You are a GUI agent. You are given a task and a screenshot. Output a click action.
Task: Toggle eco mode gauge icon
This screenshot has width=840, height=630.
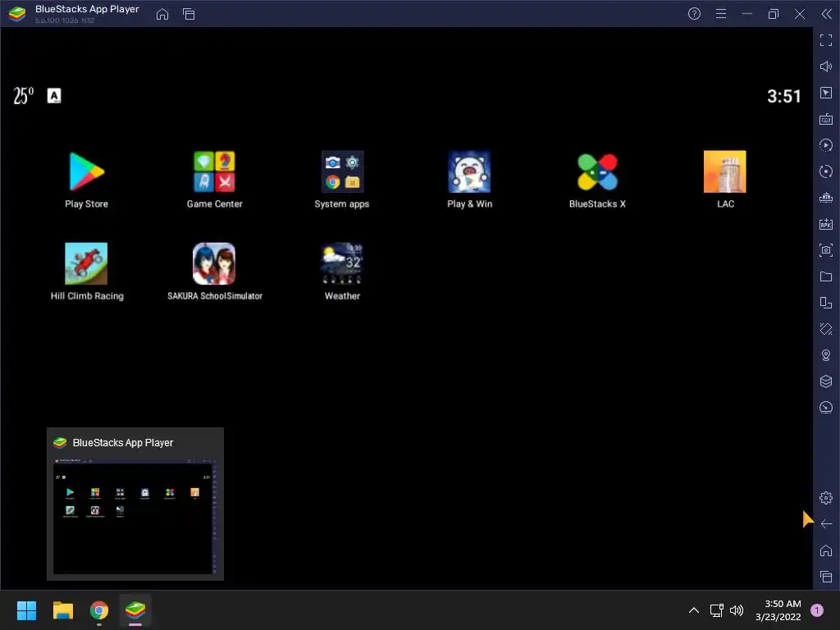point(826,408)
